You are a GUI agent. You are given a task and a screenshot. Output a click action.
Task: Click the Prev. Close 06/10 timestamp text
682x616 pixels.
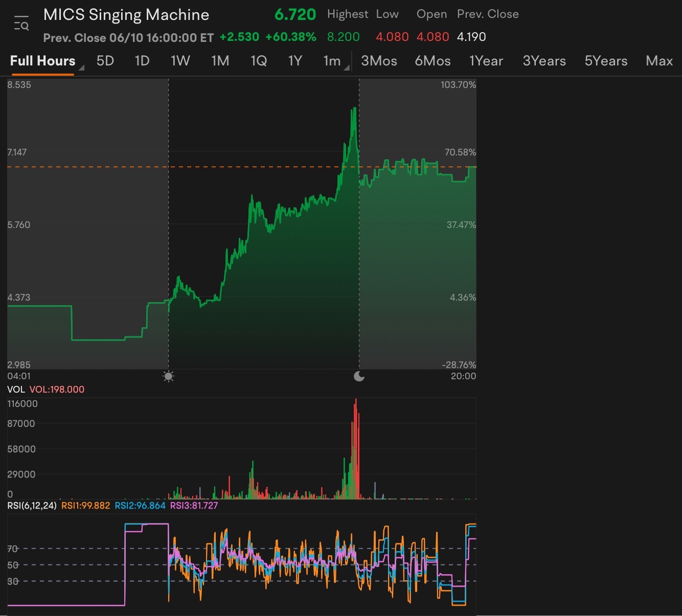(128, 38)
